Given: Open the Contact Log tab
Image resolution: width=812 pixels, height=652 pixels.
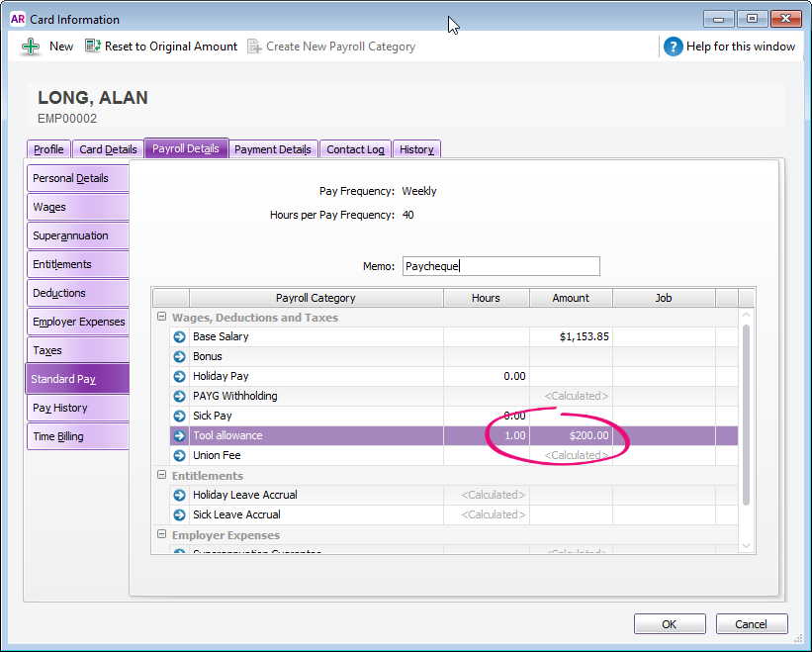Looking at the screenshot, I should tap(355, 148).
